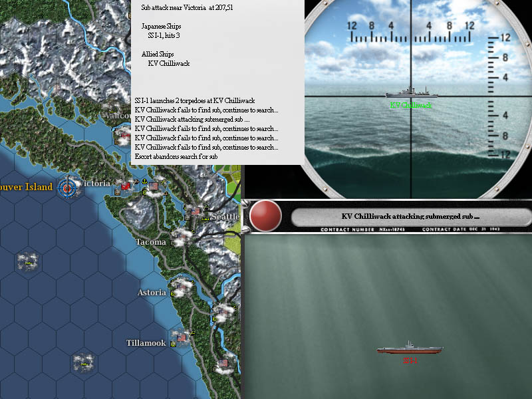This screenshot has width=532, height=399.
Task: Click the 'Allied Ships' heading in report
Action: [x=158, y=54]
